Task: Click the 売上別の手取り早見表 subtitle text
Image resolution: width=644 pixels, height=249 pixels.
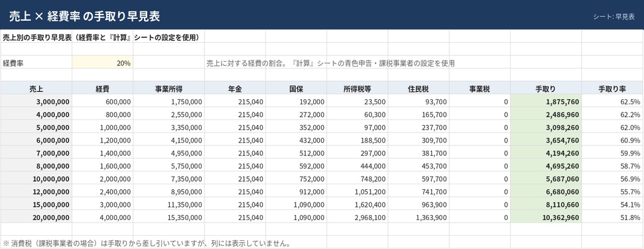Action: pos(101,37)
